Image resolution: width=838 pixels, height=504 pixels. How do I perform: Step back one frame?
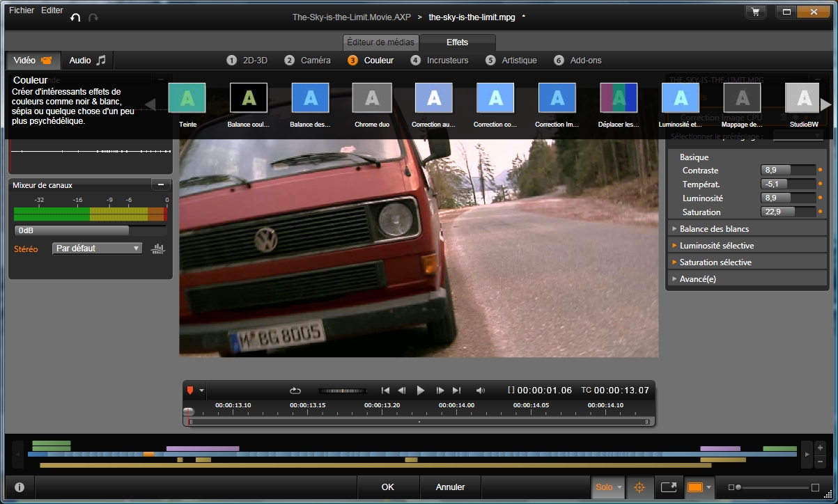click(402, 391)
